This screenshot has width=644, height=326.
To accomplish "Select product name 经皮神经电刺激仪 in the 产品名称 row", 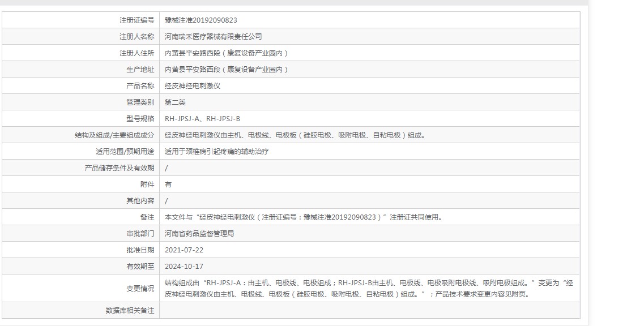I will [x=193, y=86].
